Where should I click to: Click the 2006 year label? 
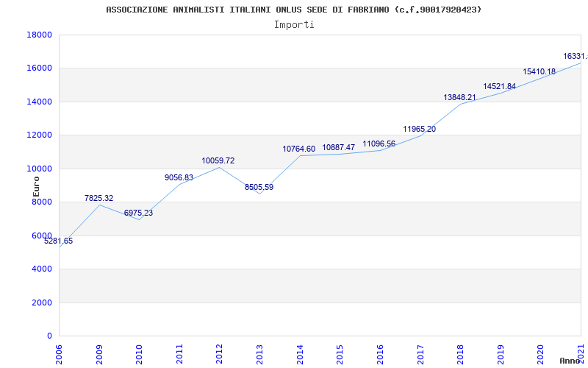click(x=59, y=354)
